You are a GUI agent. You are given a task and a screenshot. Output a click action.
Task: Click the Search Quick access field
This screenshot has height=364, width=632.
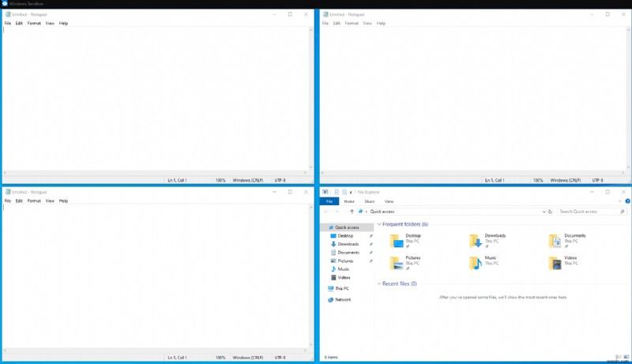[592, 212]
